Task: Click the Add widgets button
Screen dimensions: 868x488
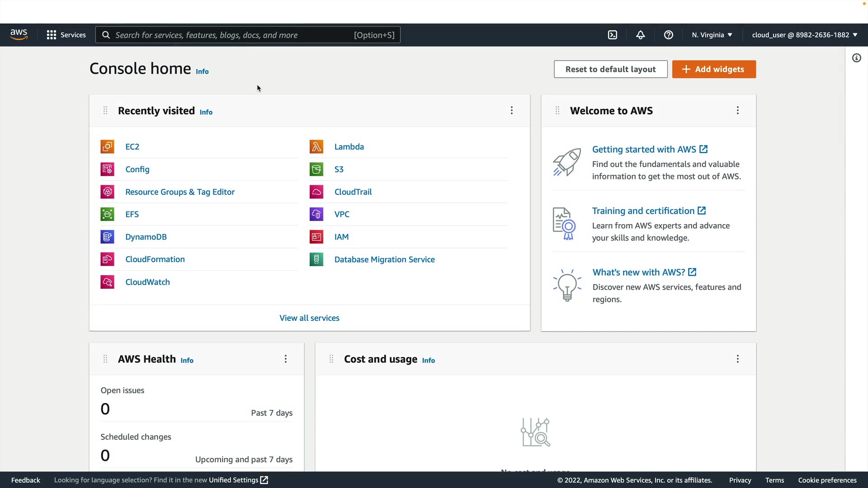Action: coord(713,69)
